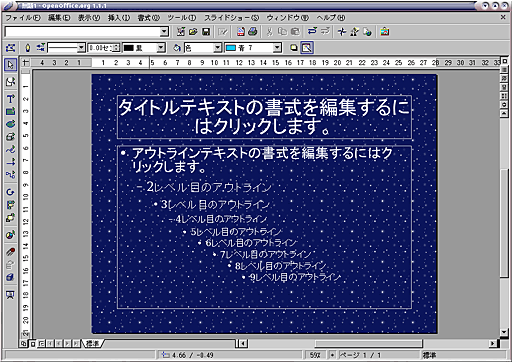The height and width of the screenshot is (362, 512).
Task: Open the Area paint-bucket icon
Action: [177, 48]
